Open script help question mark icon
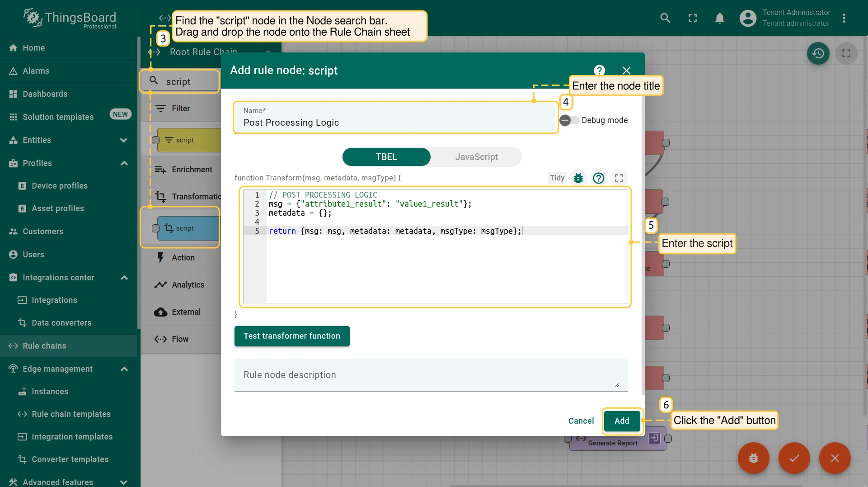The image size is (868, 487). (598, 178)
